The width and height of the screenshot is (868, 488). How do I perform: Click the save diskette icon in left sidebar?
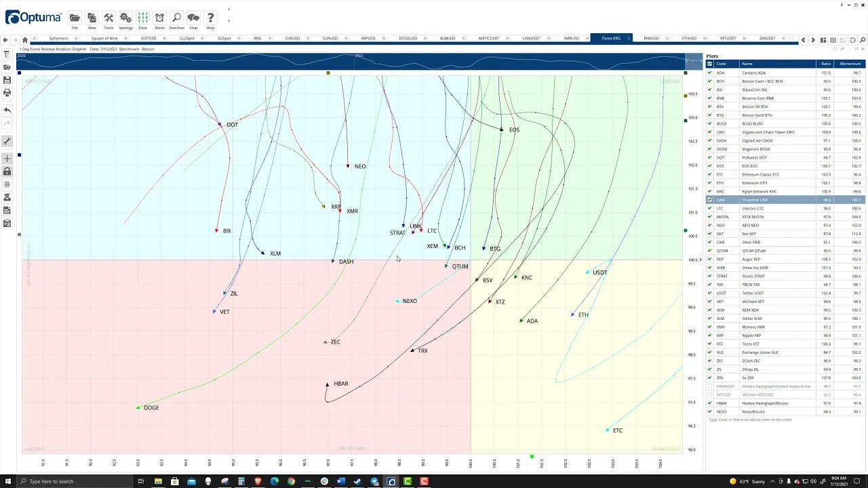click(x=7, y=80)
